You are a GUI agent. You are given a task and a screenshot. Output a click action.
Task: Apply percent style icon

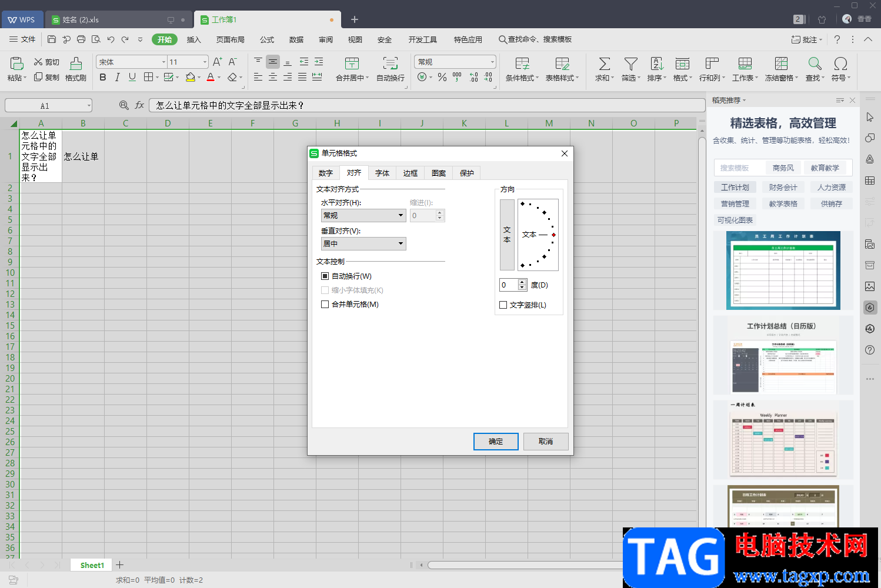[x=442, y=77]
